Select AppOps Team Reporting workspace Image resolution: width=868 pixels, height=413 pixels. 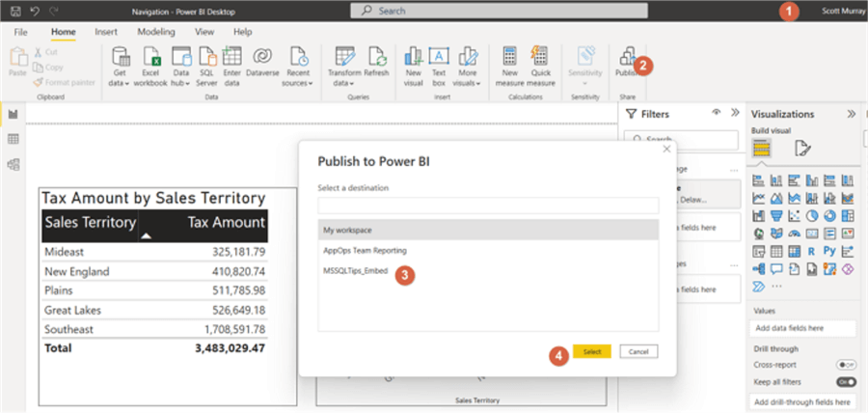pos(488,250)
